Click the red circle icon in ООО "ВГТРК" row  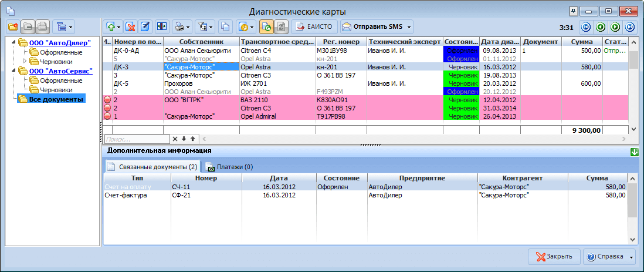point(107,100)
